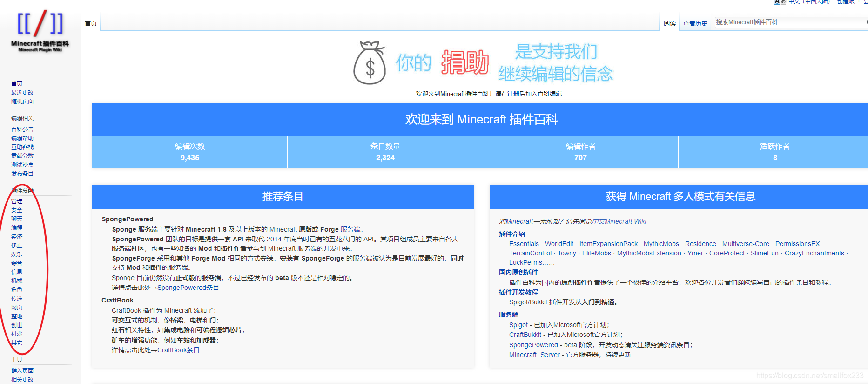The height and width of the screenshot is (384, 868).
Task: Open the ItemExpansionPack plugin link
Action: (608, 244)
